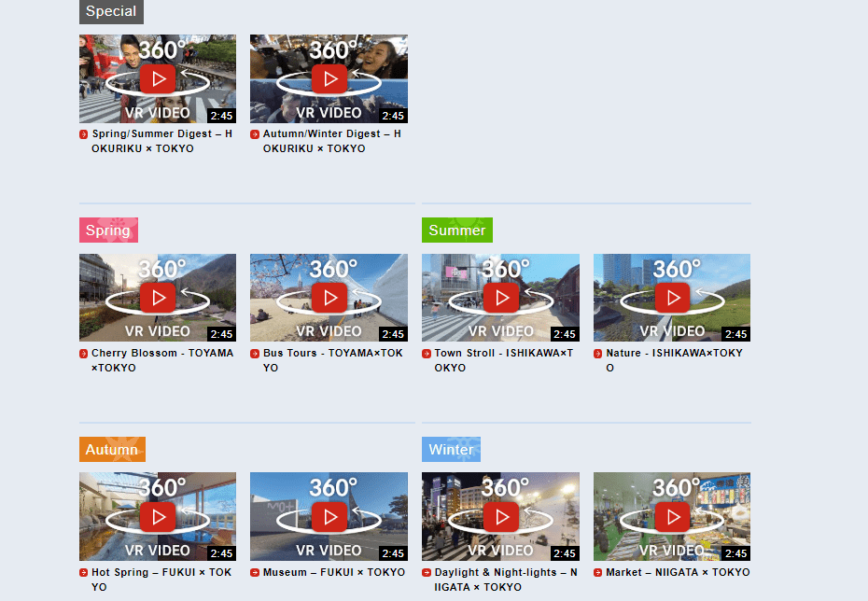Open the Museum – FUKUI × TOKYO link
This screenshot has height=601, width=868.
coord(334,572)
